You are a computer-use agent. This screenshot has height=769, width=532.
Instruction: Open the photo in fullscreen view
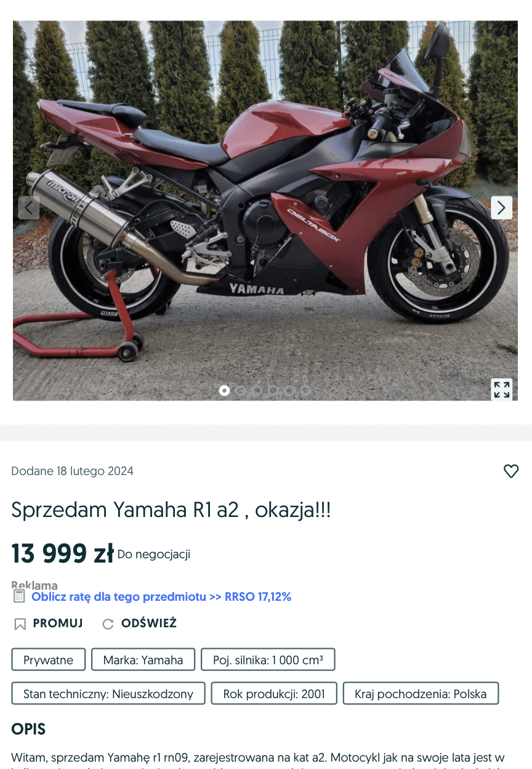tap(502, 389)
